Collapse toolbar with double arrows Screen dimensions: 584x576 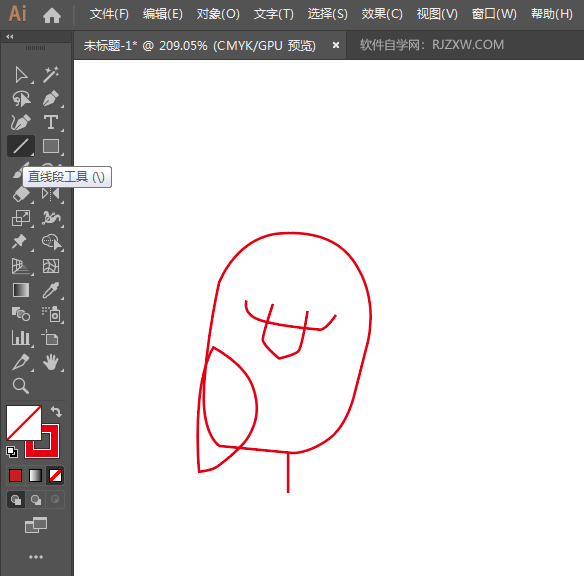10,36
